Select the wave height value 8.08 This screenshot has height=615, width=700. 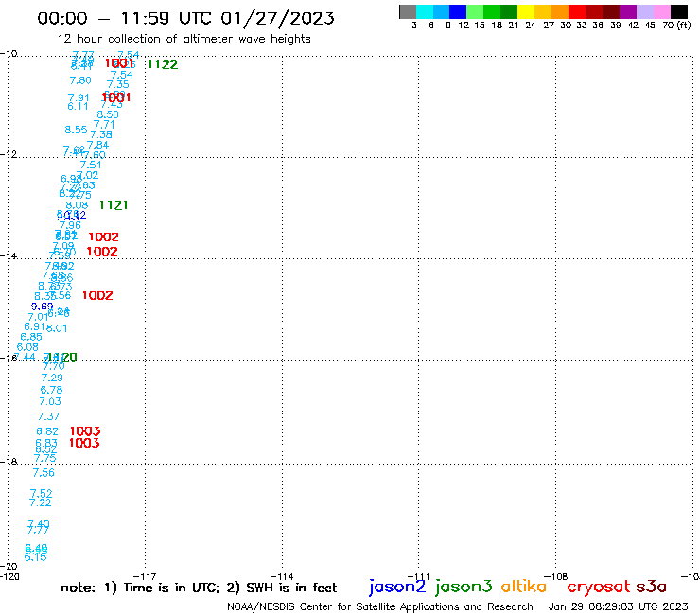[78, 205]
